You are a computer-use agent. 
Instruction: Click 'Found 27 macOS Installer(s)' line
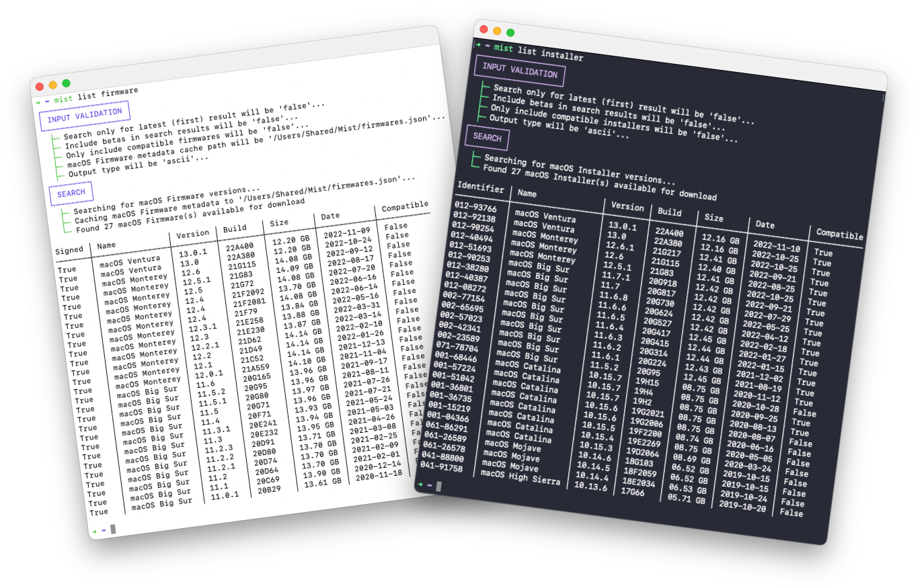point(600,182)
